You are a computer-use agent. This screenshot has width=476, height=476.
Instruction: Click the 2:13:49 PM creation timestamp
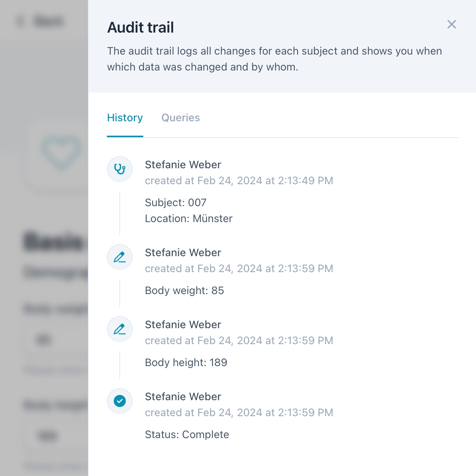(239, 181)
